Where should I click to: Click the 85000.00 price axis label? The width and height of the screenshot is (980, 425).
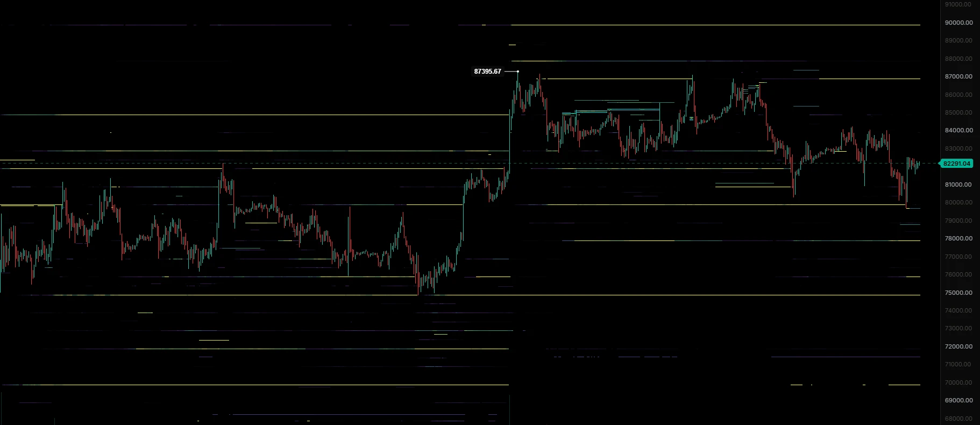[958, 112]
